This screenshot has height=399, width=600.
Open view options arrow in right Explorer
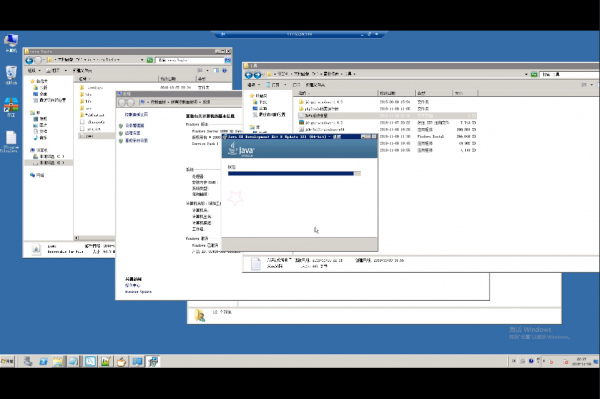point(592,85)
